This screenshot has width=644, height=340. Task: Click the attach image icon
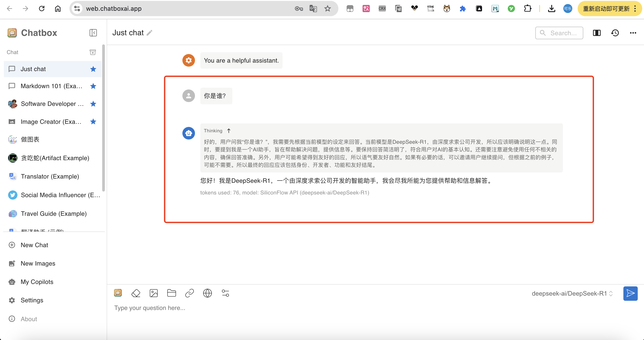[x=154, y=293]
